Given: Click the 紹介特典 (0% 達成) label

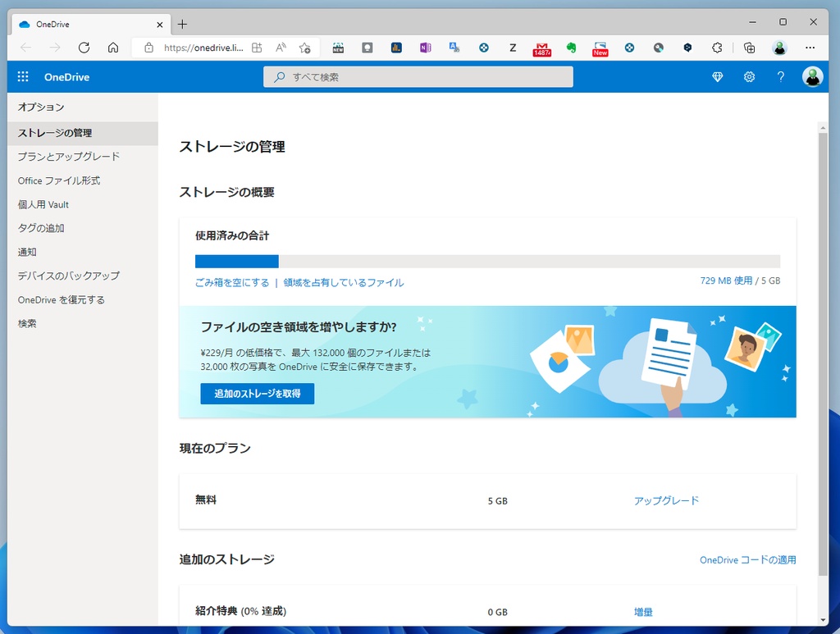Looking at the screenshot, I should pyautogui.click(x=240, y=611).
